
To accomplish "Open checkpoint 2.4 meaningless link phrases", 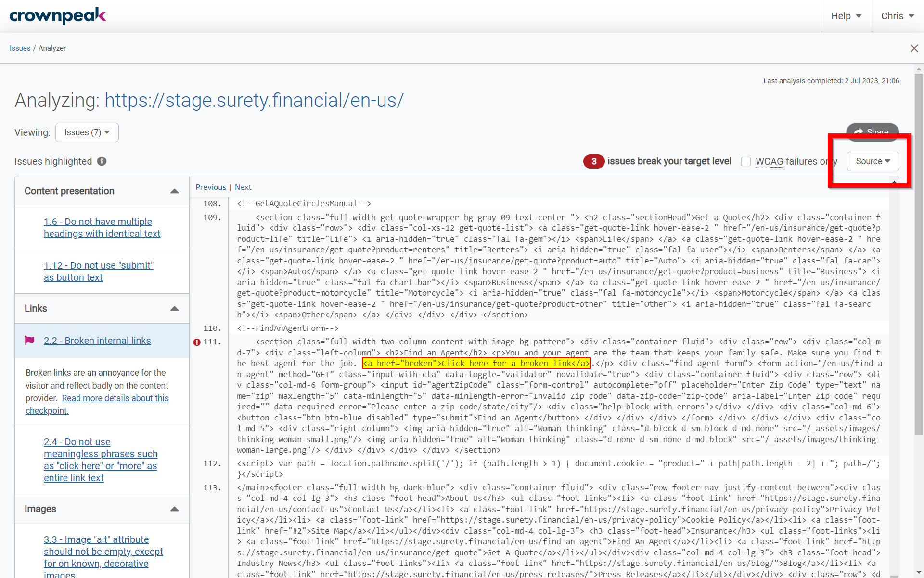I will click(x=101, y=460).
